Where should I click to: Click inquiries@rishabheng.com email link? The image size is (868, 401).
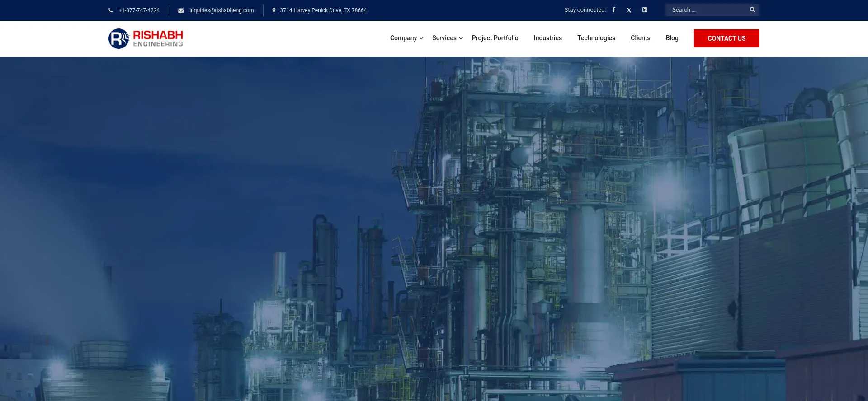pyautogui.click(x=222, y=10)
